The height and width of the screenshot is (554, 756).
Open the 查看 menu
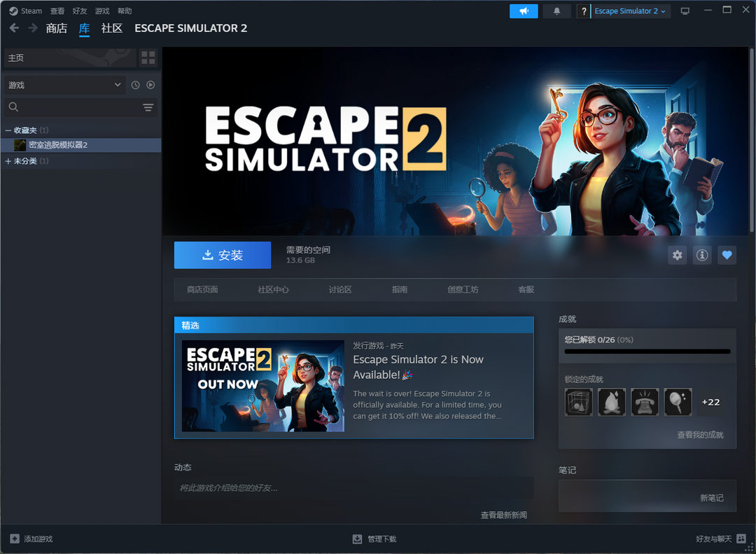[x=57, y=11]
